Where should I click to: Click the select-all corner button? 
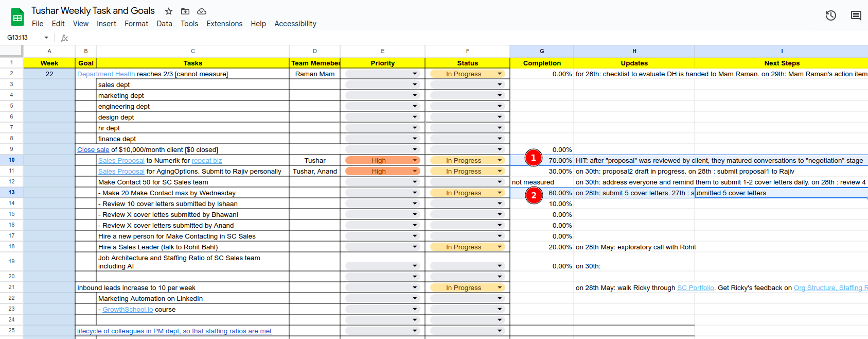11,51
